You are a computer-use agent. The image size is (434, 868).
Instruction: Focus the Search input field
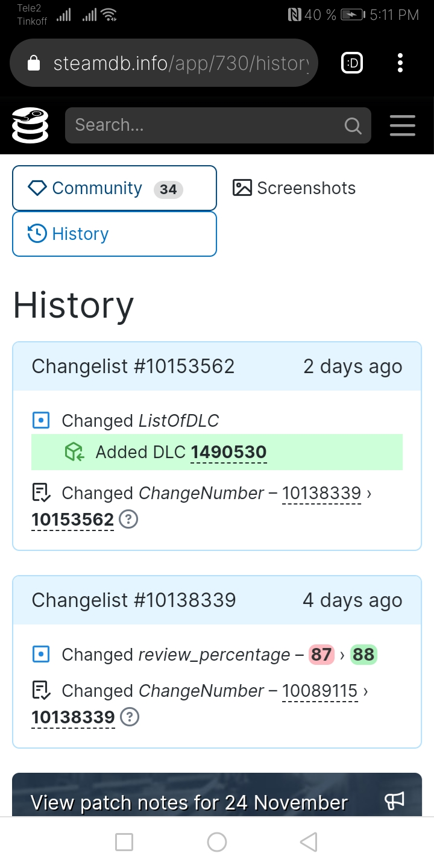[205, 125]
